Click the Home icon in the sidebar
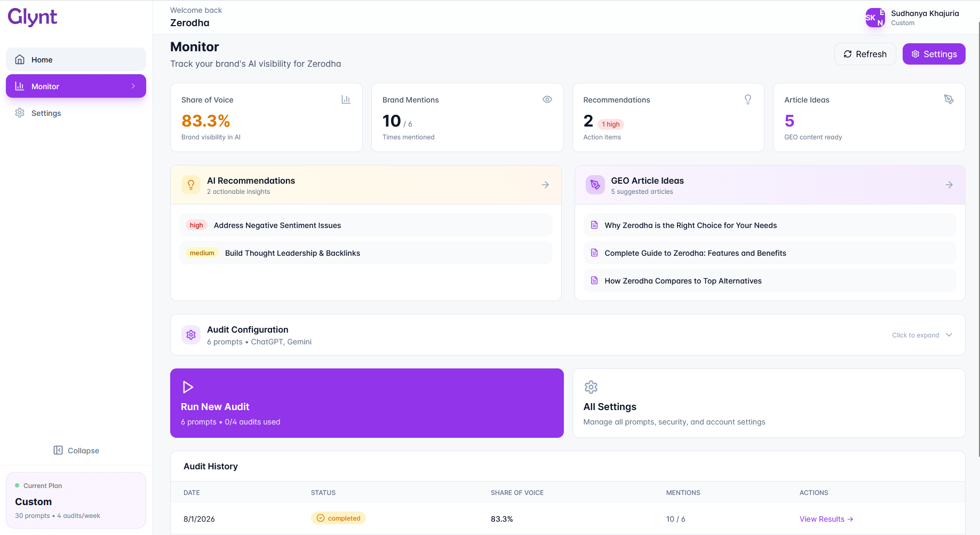This screenshot has height=535, width=980. tap(20, 59)
